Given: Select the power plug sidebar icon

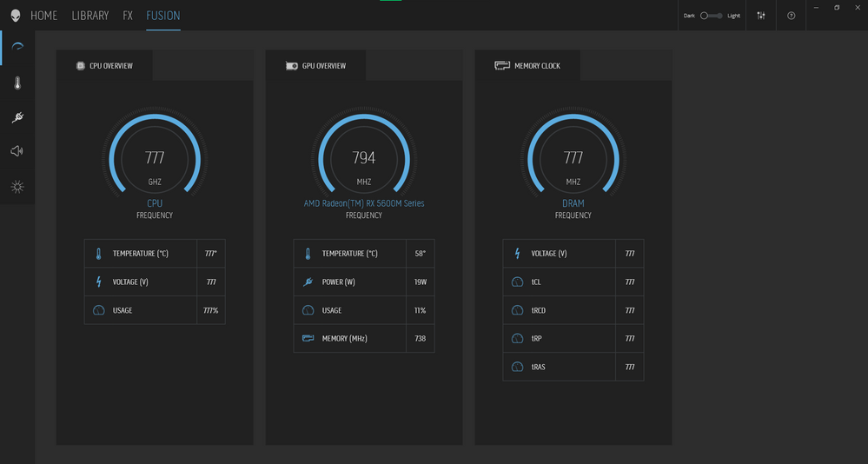Looking at the screenshot, I should (x=17, y=116).
